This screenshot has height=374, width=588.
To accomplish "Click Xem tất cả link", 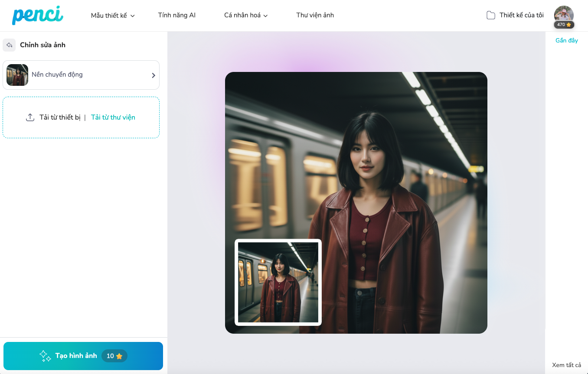I will click(x=566, y=365).
